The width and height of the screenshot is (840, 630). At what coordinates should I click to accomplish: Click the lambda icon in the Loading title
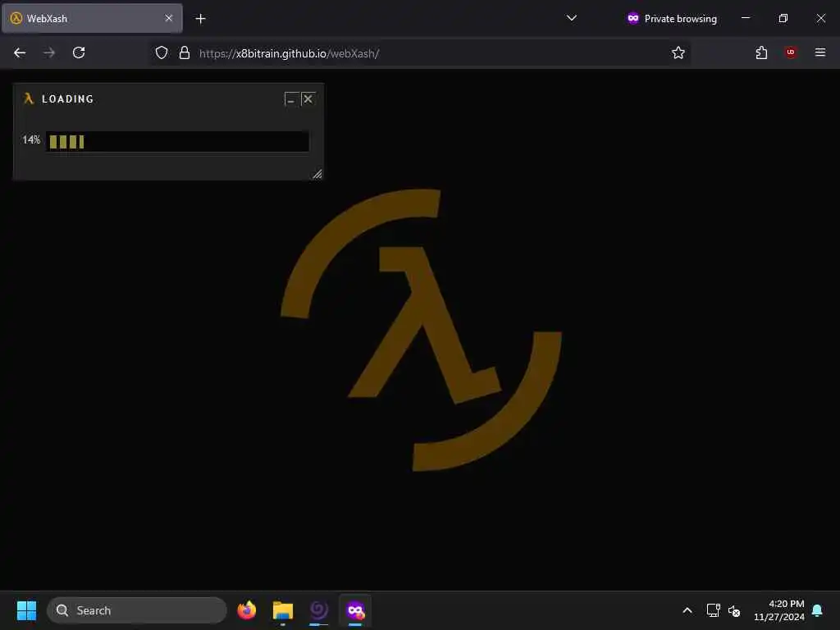click(x=29, y=98)
